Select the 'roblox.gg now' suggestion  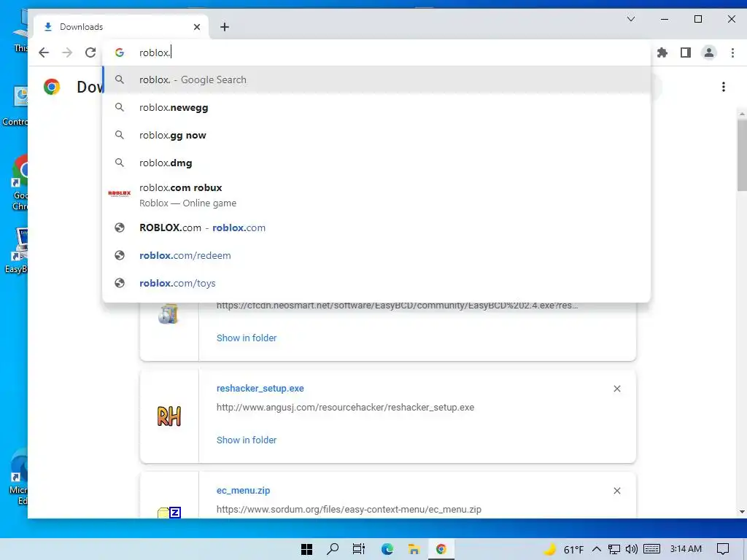pyautogui.click(x=376, y=135)
